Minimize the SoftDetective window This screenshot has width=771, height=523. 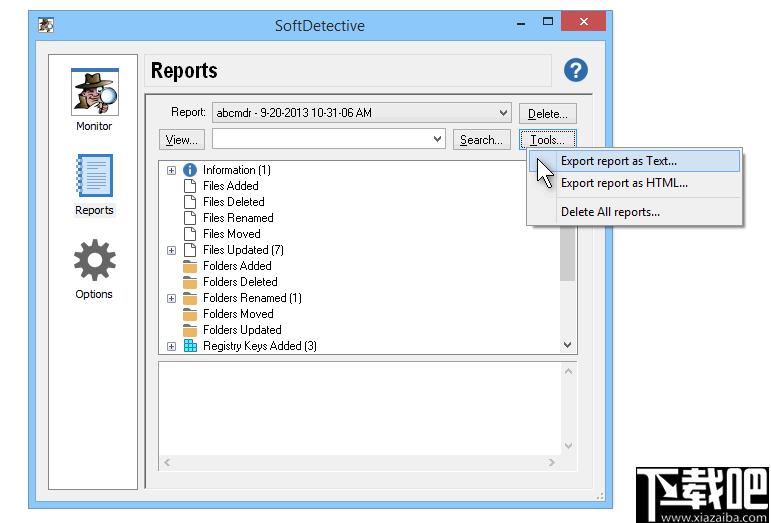point(521,23)
